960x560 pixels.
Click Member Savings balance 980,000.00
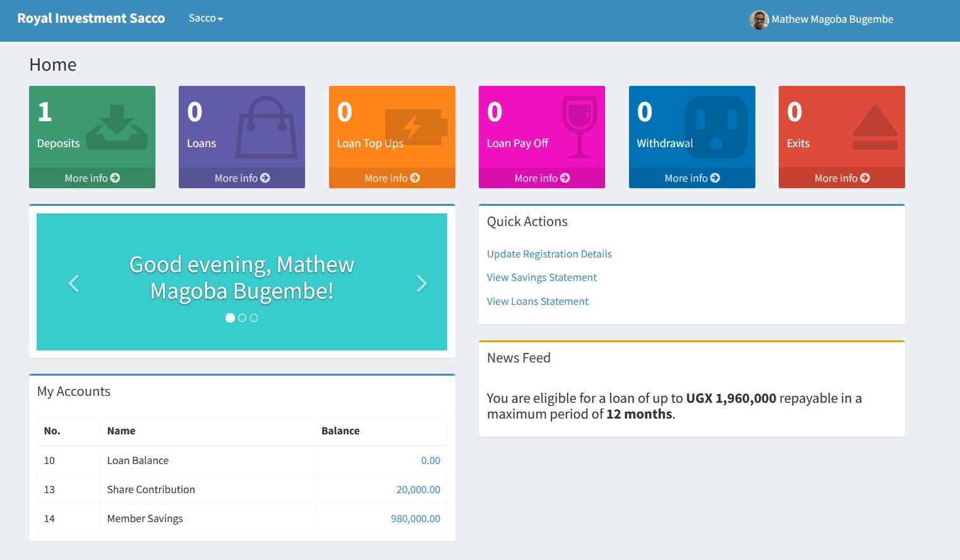(415, 518)
